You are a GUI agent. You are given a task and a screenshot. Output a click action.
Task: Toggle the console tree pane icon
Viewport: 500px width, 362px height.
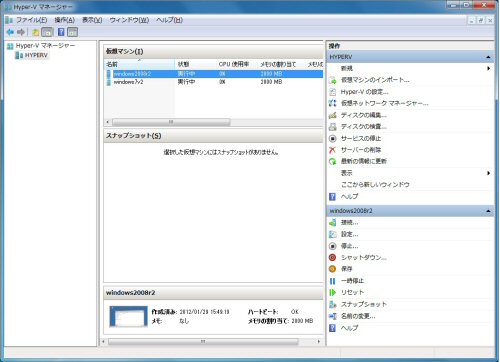pos(47,32)
